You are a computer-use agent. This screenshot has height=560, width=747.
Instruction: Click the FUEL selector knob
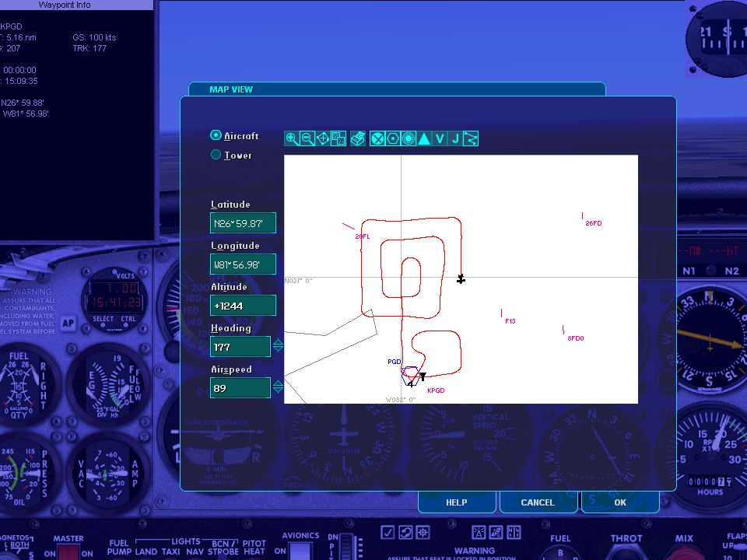559,552
